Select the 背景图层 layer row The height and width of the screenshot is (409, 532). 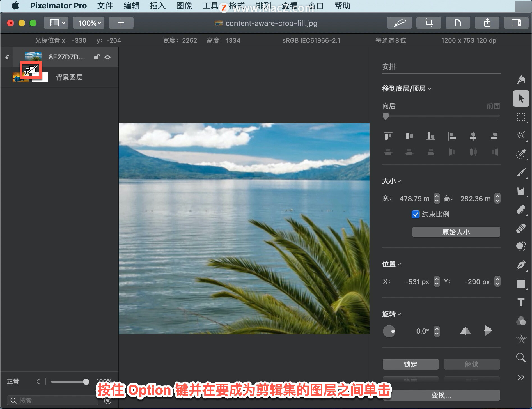pos(59,77)
